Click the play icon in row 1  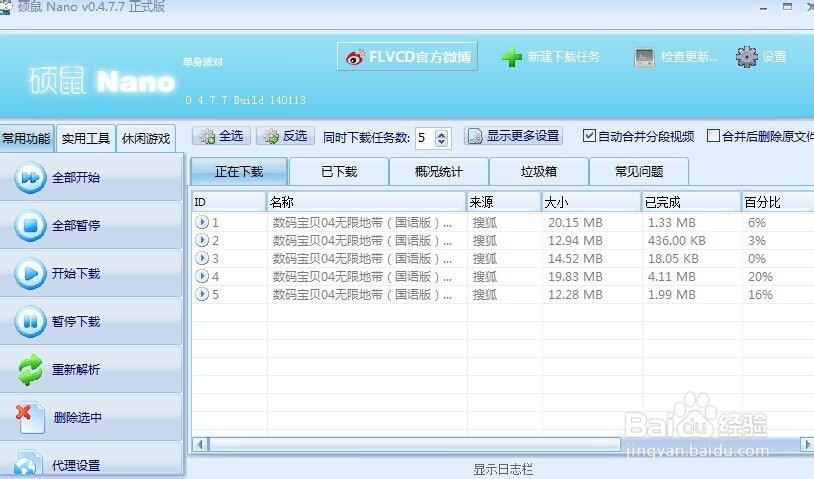[x=201, y=222]
